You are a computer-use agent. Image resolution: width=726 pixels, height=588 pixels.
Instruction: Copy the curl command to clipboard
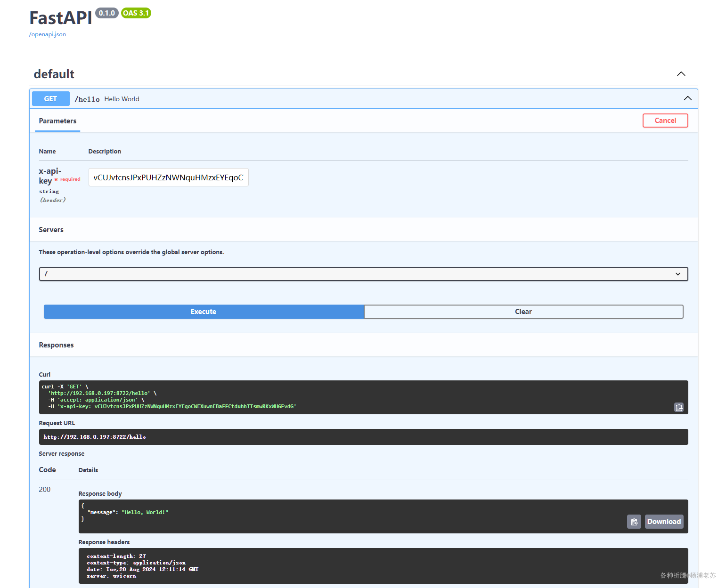679,407
